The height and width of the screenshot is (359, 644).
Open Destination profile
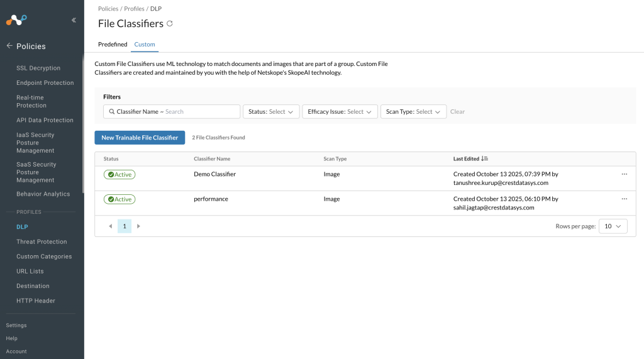point(33,286)
